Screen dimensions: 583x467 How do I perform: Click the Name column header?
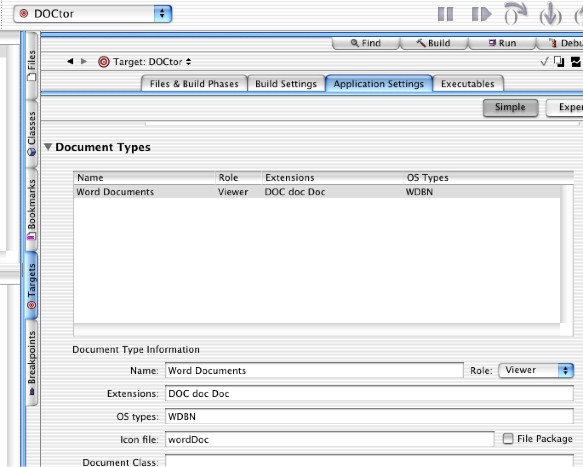click(x=144, y=178)
